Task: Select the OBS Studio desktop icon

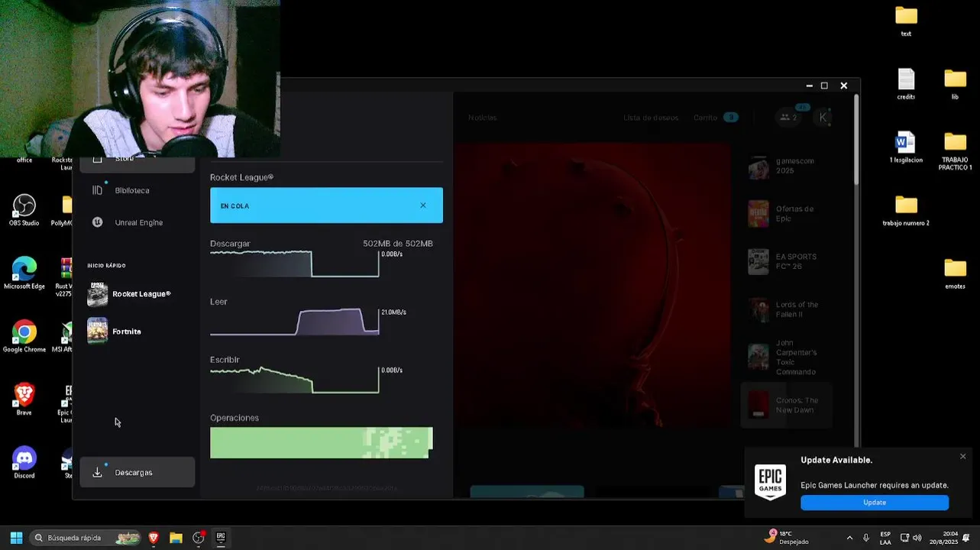Action: (24, 211)
